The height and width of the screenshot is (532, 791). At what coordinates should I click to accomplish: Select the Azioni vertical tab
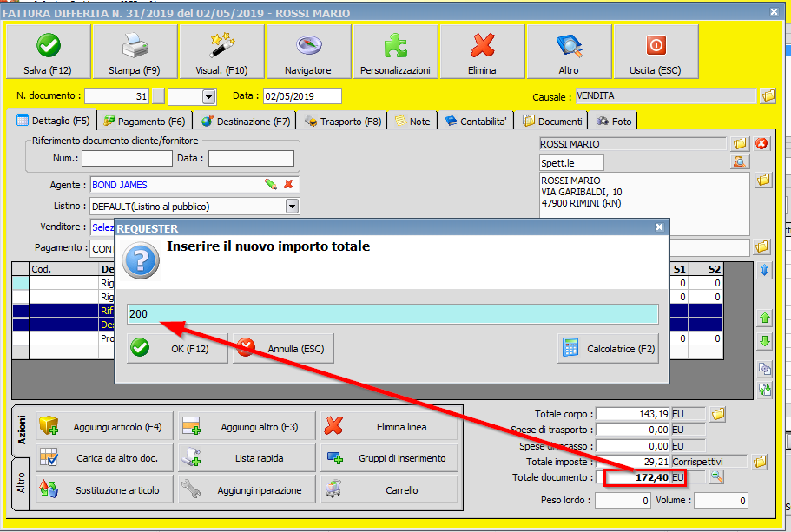[x=21, y=431]
